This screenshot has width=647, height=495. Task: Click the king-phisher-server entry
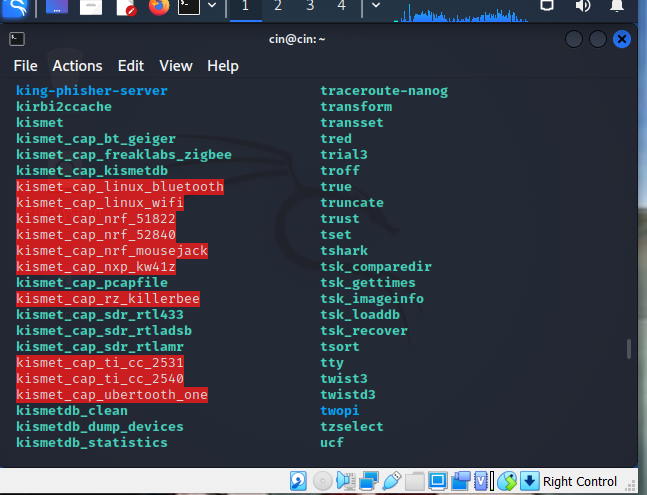click(92, 91)
